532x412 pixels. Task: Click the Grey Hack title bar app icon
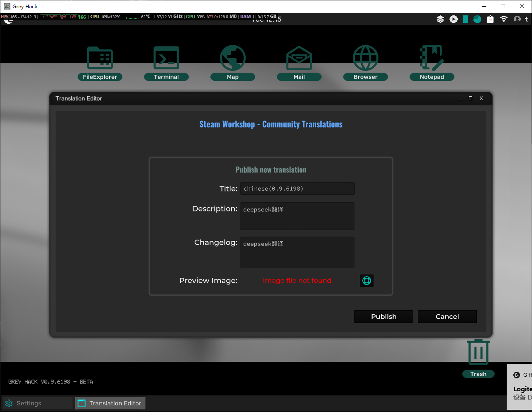(7, 6)
